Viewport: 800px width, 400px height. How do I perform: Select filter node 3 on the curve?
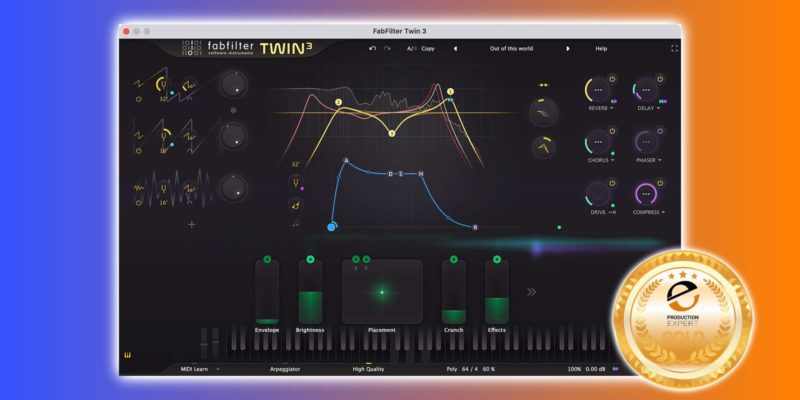[392, 134]
